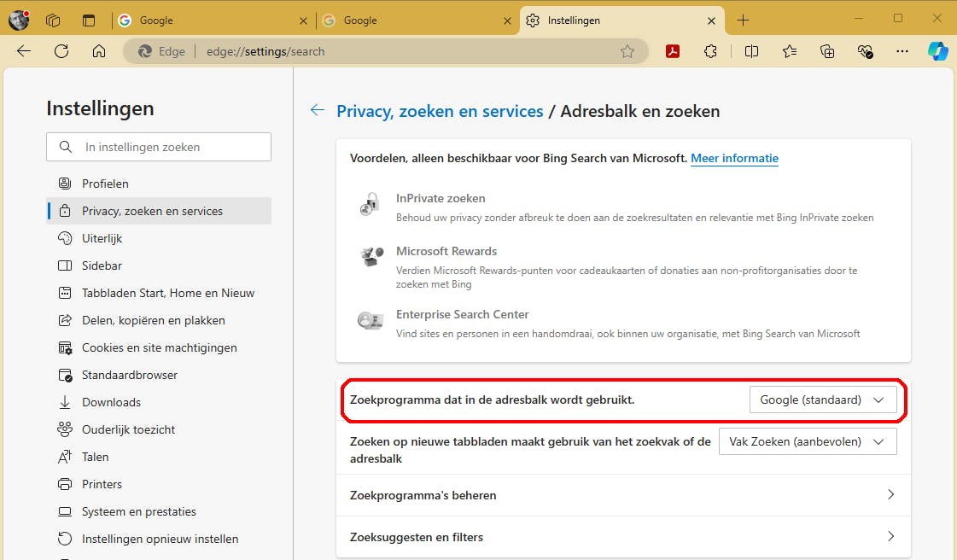The image size is (957, 560).
Task: Open the Favorites star list icon
Action: [x=790, y=51]
